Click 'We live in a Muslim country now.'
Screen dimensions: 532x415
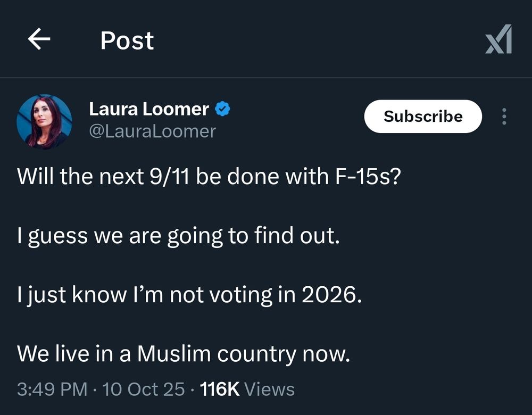(x=184, y=354)
